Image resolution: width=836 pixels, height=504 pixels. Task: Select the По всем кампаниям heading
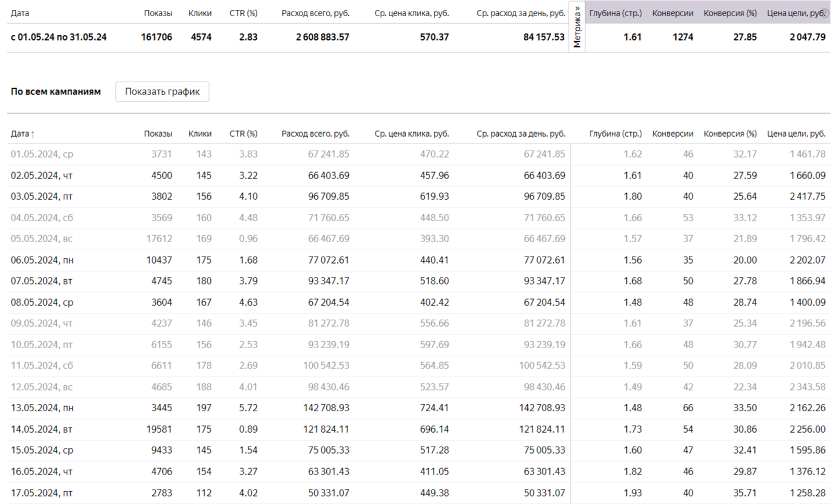pyautogui.click(x=56, y=92)
